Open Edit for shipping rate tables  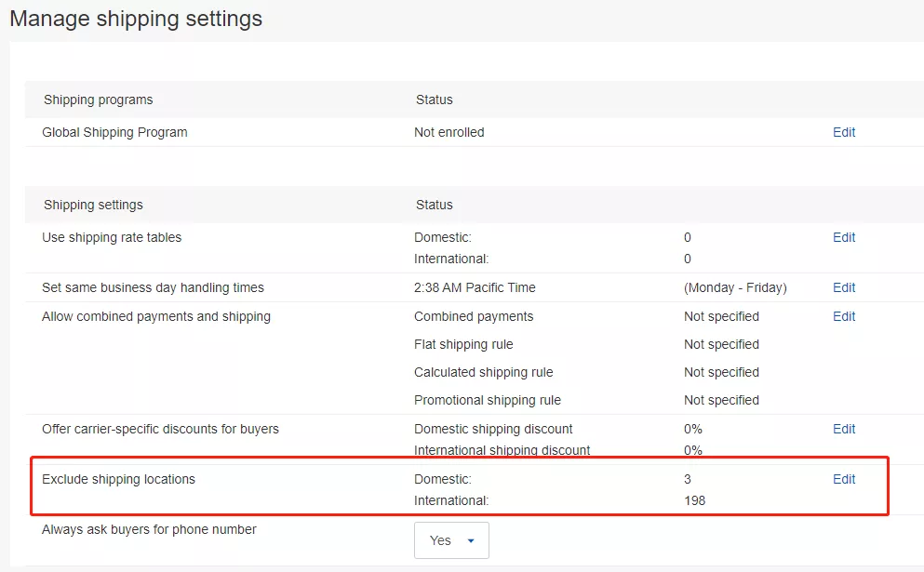pos(843,237)
